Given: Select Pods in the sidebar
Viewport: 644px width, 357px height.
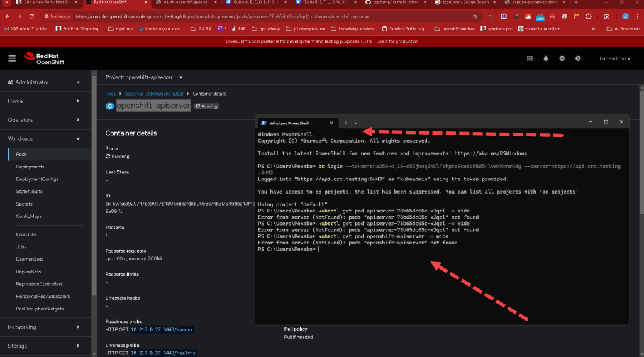Looking at the screenshot, I should click(x=21, y=154).
